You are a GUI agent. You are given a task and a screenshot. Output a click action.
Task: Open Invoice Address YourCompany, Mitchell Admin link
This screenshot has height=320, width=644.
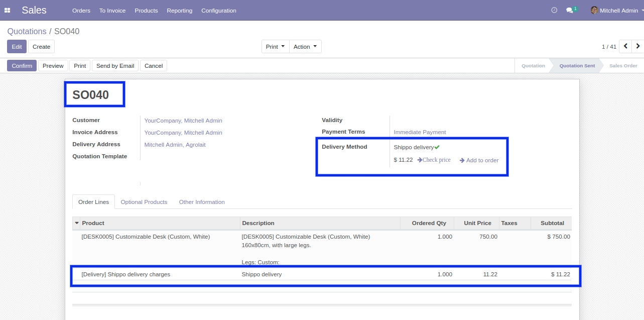tap(183, 133)
